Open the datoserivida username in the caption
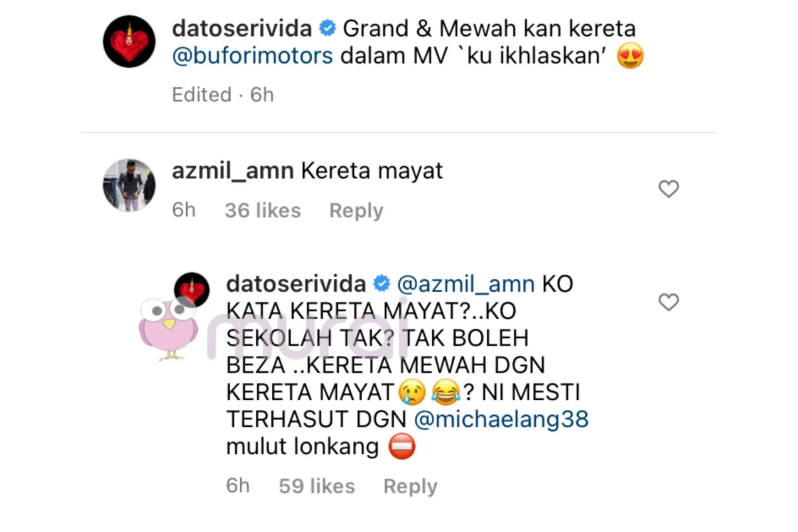Viewport: 798px width, 532px height. pos(242,29)
